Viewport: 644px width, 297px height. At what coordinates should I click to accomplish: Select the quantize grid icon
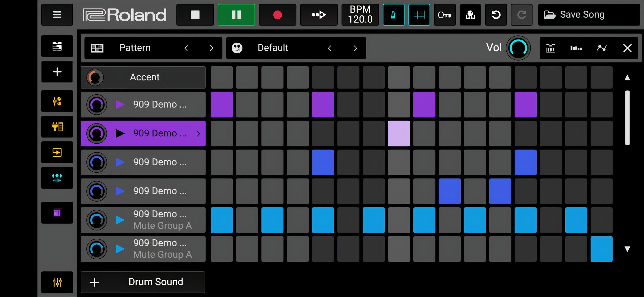[419, 14]
